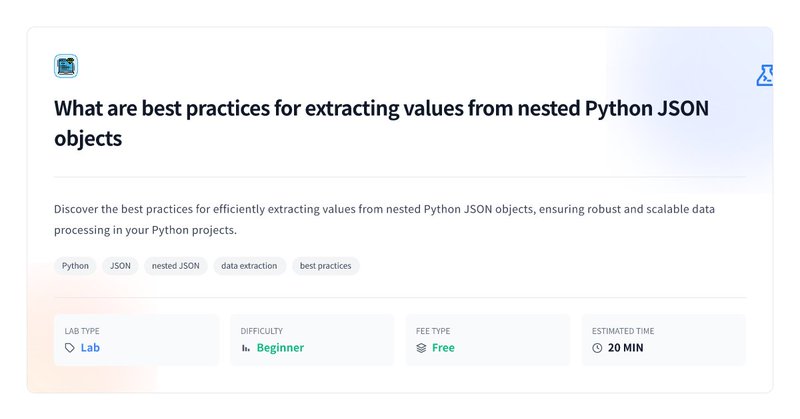Click the stacked layers icon beside Free
Viewport: 800px width, 419px height.
421,348
